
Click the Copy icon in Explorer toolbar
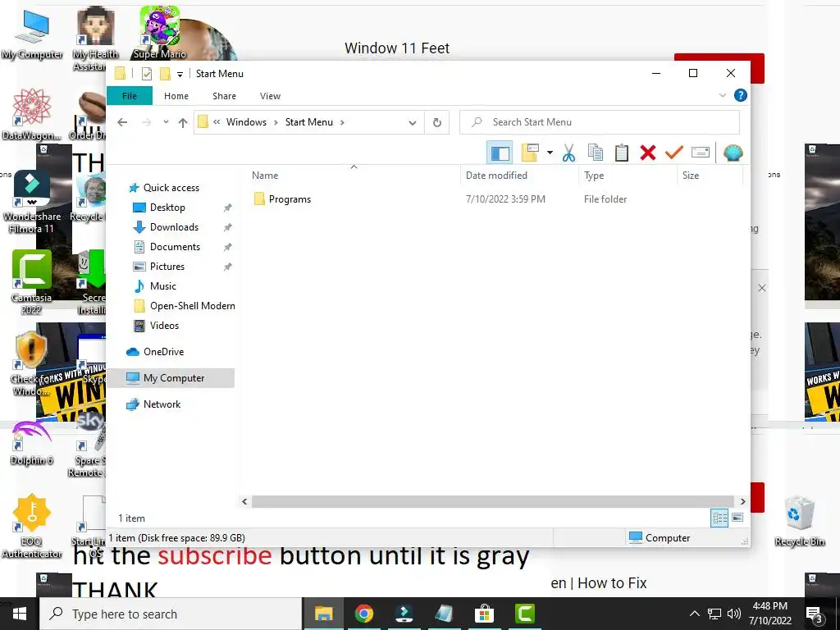tap(596, 153)
